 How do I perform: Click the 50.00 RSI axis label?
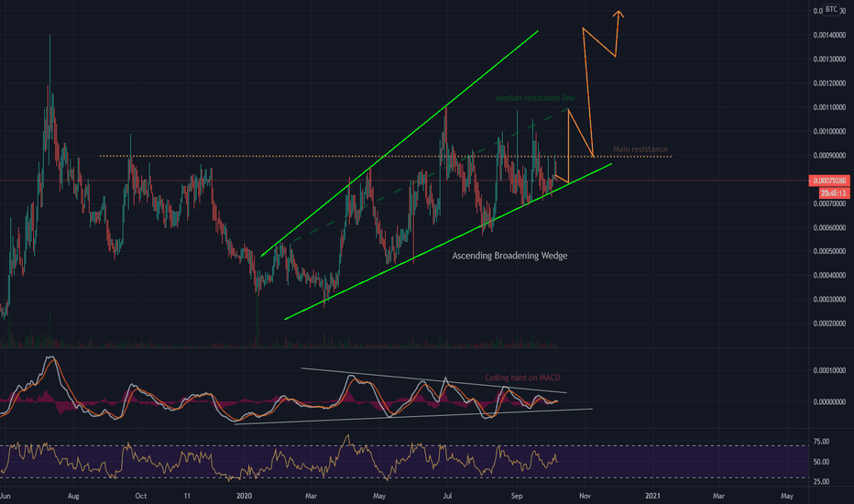point(821,462)
